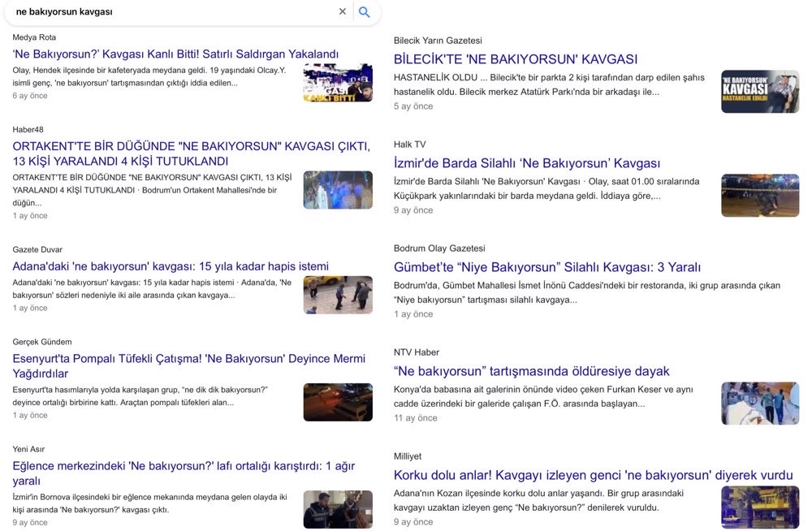Open the Medya Rota 'Kavgası Kanlı Bitti' headline
812x531 pixels.
tap(175, 54)
